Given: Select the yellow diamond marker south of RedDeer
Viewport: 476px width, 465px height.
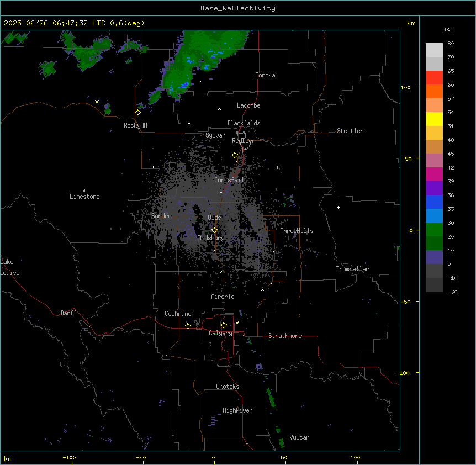Looking at the screenshot, I should 235,155.
